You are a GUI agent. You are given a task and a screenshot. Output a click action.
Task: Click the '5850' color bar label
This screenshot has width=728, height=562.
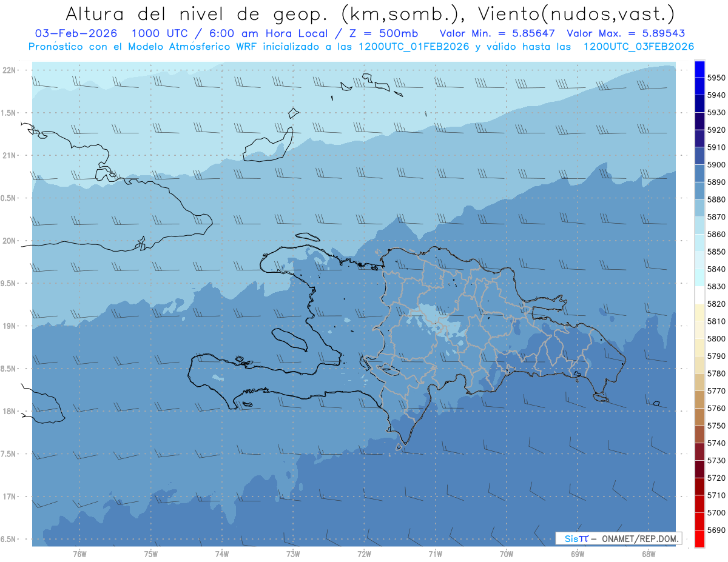coord(716,252)
